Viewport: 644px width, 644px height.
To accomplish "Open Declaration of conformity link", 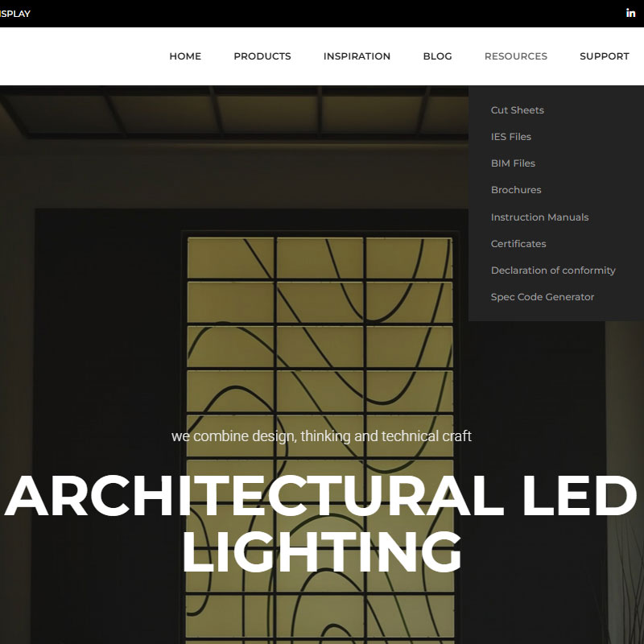I will pyautogui.click(x=553, y=270).
